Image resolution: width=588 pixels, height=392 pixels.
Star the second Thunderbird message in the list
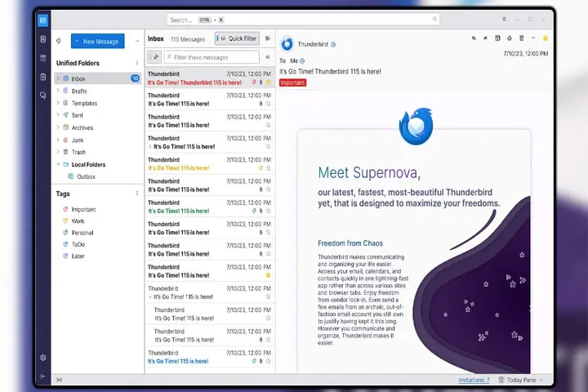click(x=268, y=104)
